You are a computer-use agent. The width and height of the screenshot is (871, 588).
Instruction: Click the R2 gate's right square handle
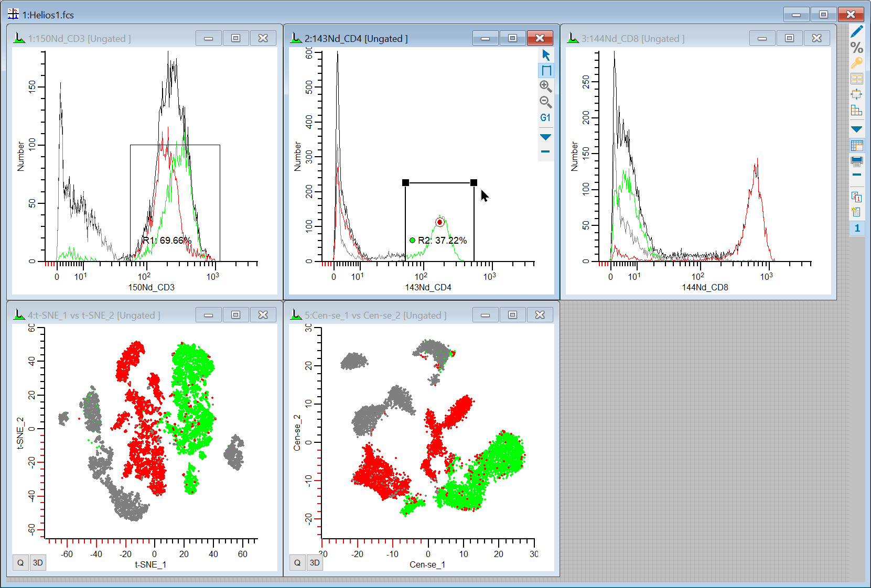474,182
